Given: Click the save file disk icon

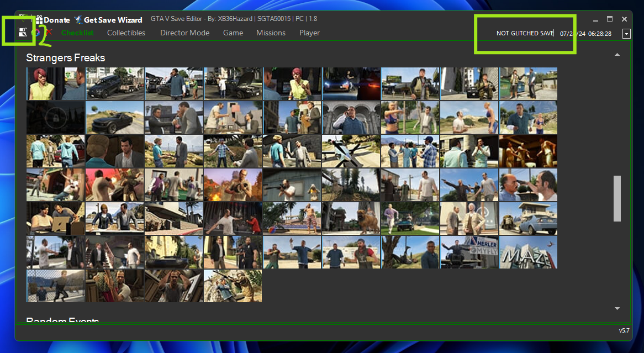Looking at the screenshot, I should click(22, 33).
